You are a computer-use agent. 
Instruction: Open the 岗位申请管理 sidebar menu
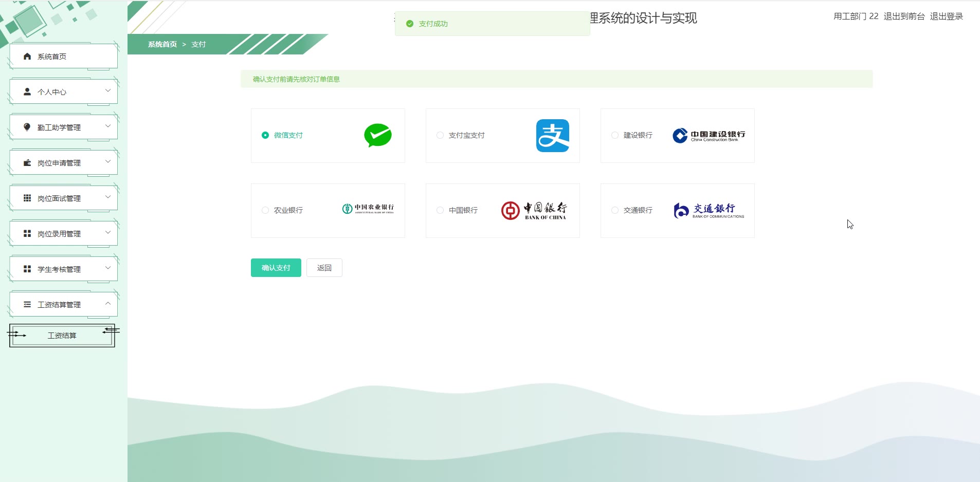point(63,163)
